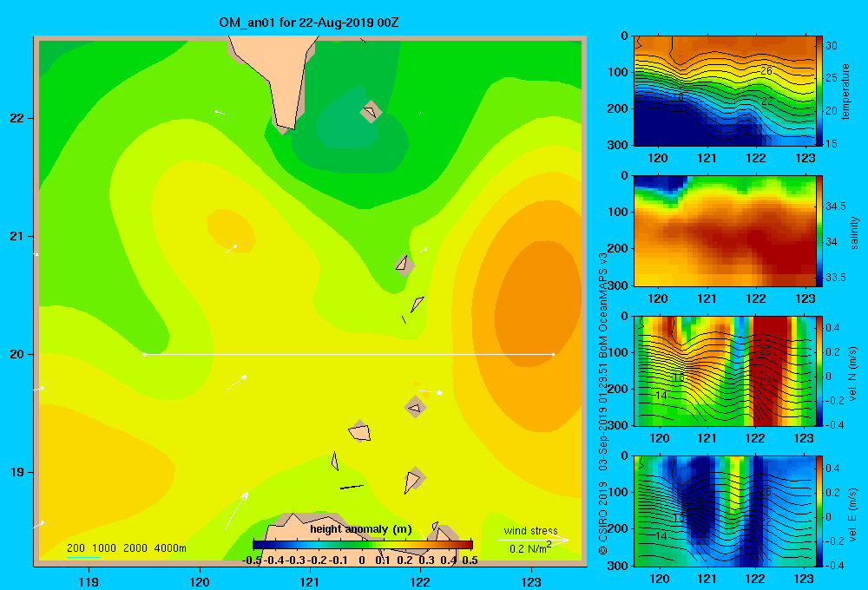Click the '14' contour label in vel. N panel
The height and width of the screenshot is (590, 868).
click(661, 395)
